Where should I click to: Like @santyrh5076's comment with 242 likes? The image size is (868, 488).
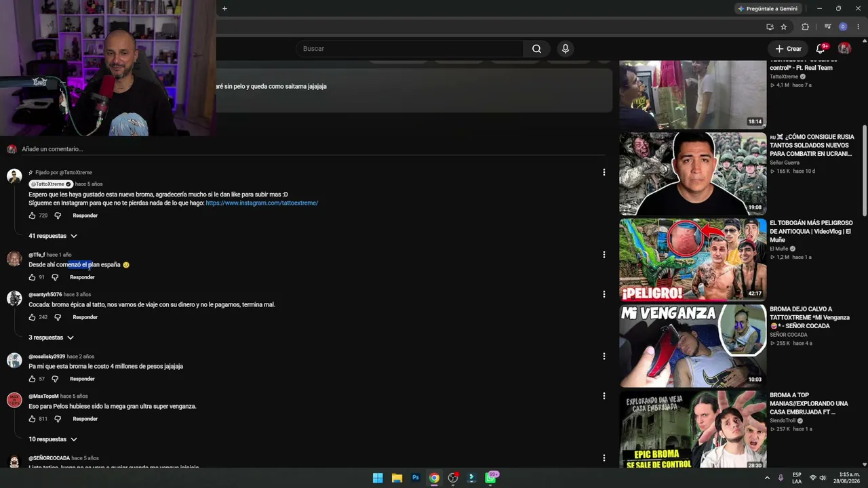pyautogui.click(x=32, y=317)
